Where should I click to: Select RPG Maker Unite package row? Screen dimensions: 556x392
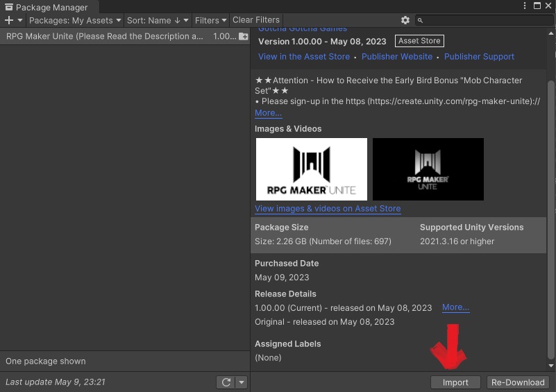point(125,36)
